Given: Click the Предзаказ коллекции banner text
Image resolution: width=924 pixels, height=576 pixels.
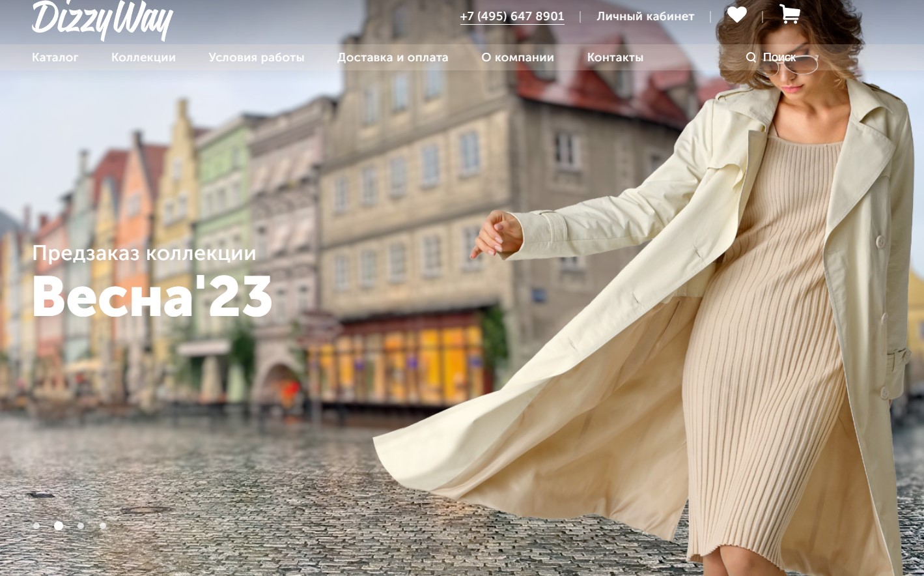Looking at the screenshot, I should point(144,253).
